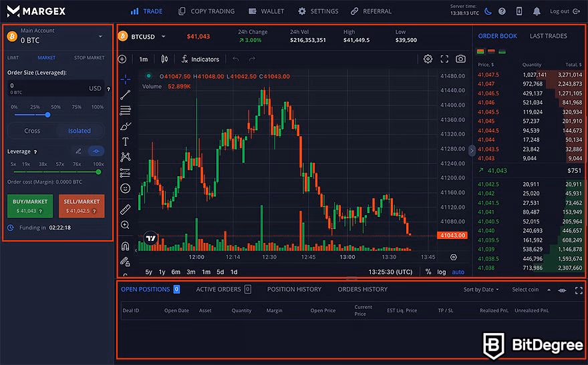This screenshot has width=588, height=365.
Task: Click the zoom in chart tool
Action: tap(125, 225)
